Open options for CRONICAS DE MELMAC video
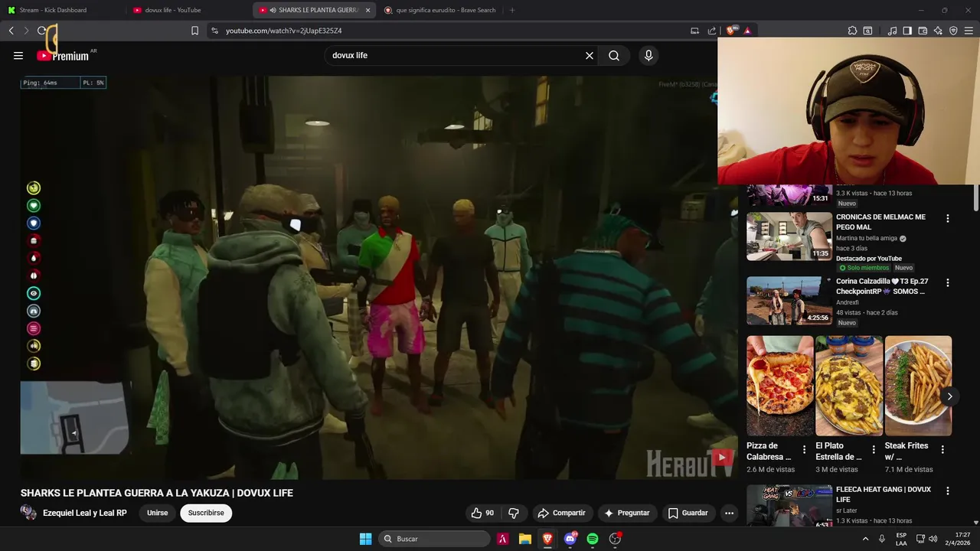This screenshot has height=551, width=980. pyautogui.click(x=948, y=218)
